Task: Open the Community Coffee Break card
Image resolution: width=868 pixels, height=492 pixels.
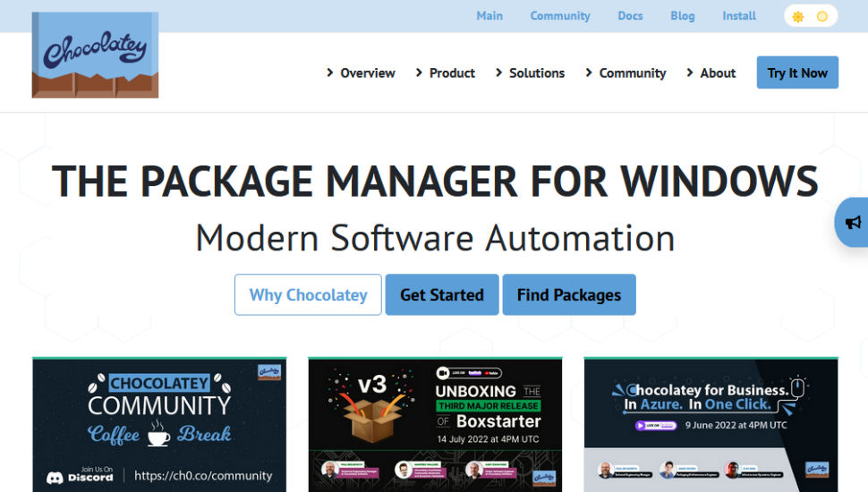Action: point(159,425)
